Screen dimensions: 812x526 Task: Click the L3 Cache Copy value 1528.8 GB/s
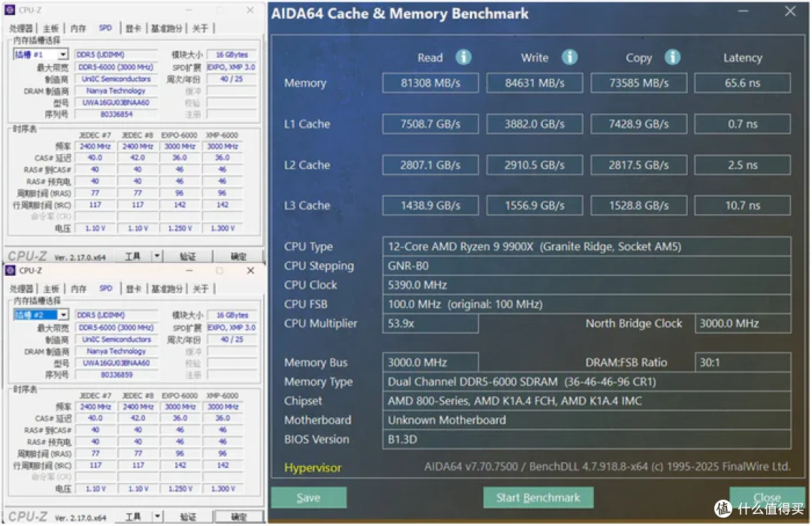click(638, 205)
